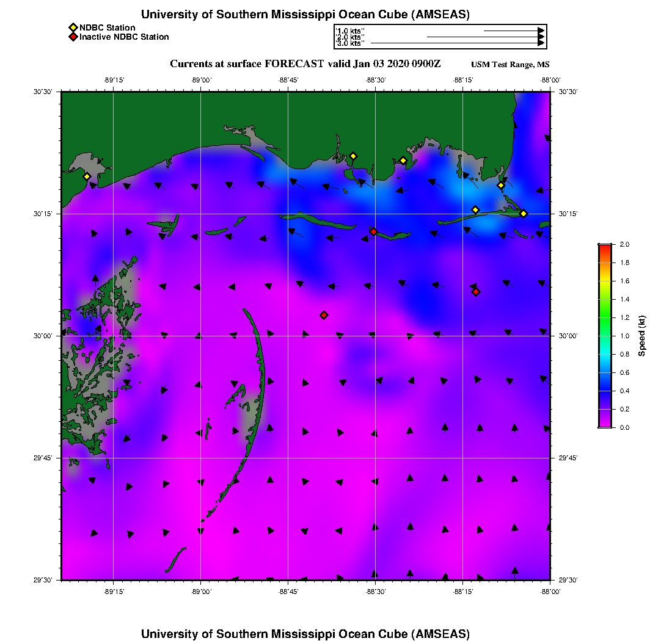Screen dimensions: 672x641
Task: Click the 'USM Test Range, MS' label
Action: (x=511, y=65)
